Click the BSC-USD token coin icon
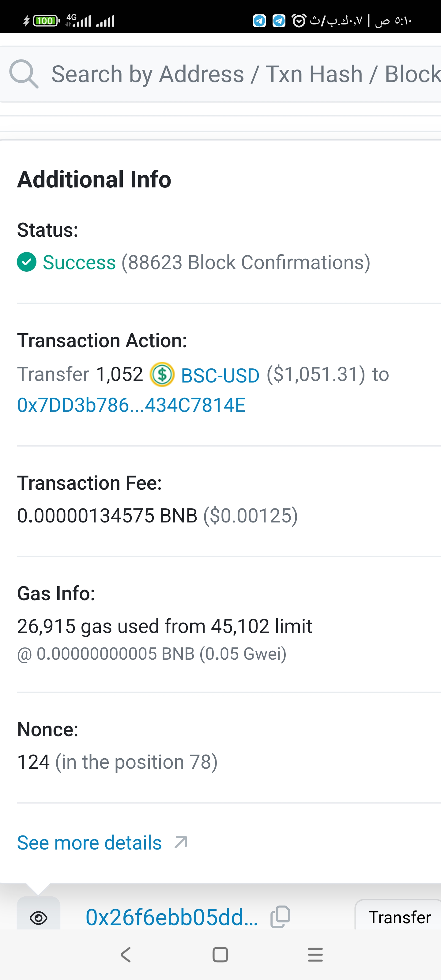Viewport: 441px width, 980px height. tap(162, 374)
